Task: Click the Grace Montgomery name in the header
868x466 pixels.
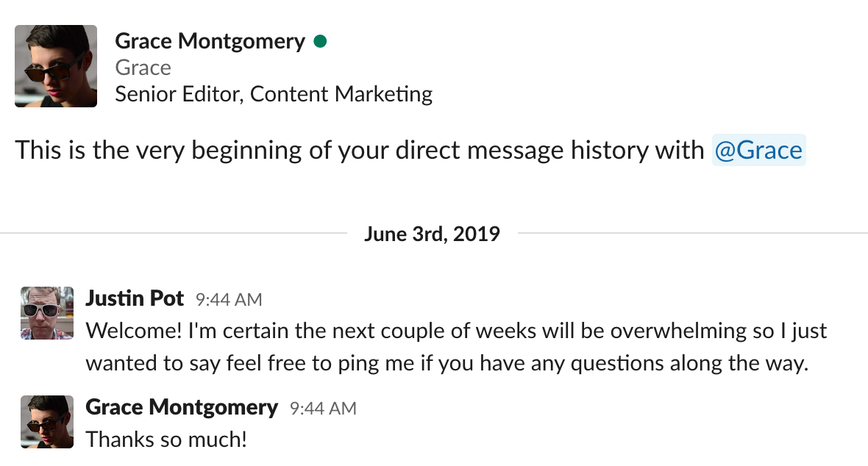Action: tap(210, 41)
